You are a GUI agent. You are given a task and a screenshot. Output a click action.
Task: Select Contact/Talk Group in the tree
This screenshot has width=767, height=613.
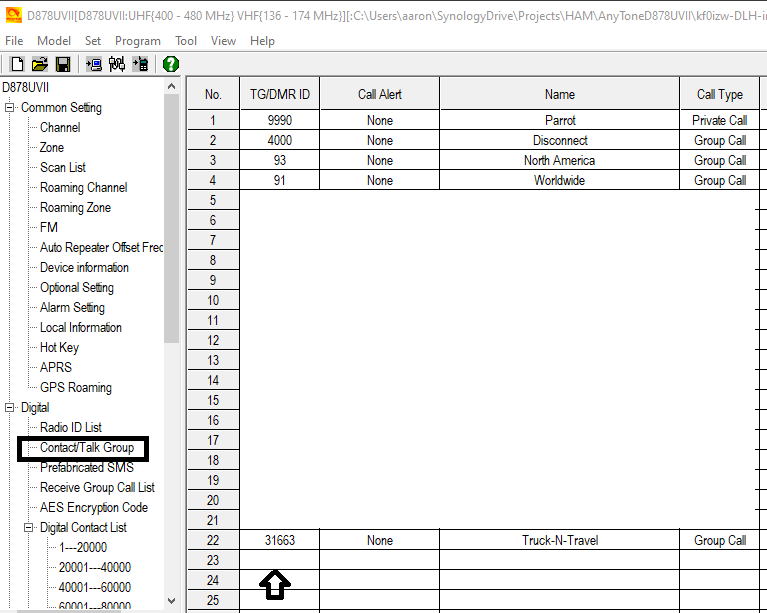[86, 448]
